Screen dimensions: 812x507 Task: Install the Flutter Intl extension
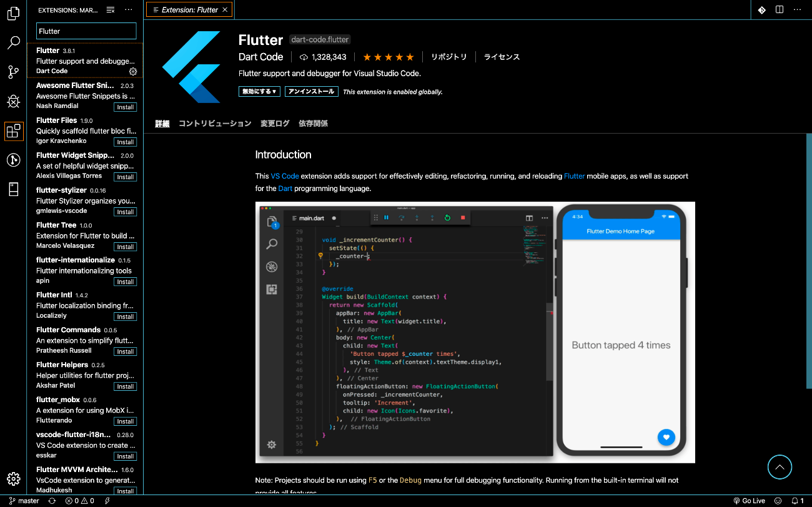point(126,317)
